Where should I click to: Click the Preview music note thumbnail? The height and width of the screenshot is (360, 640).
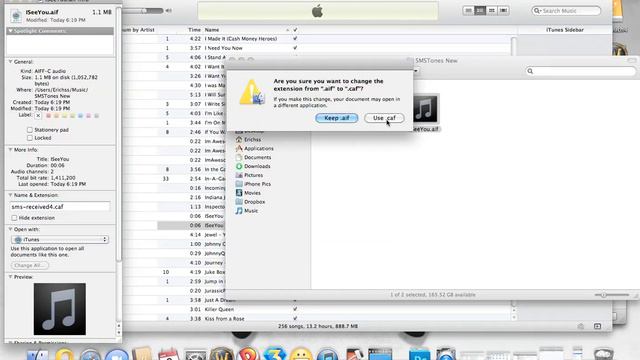pos(60,309)
